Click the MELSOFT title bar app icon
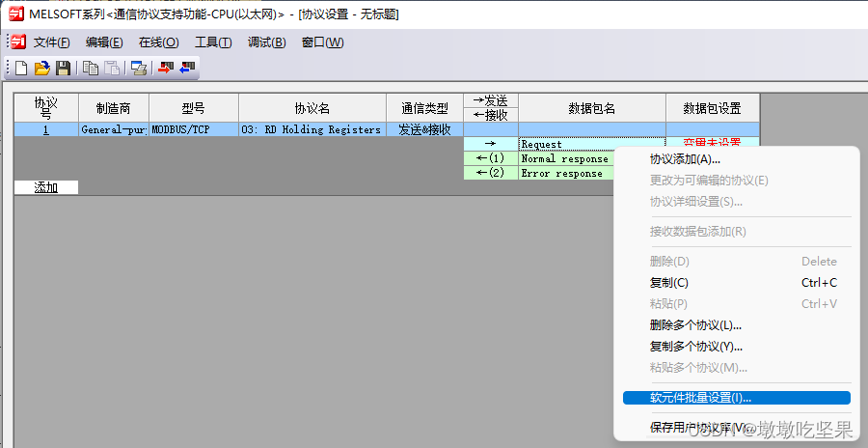The width and height of the screenshot is (868, 448). [x=16, y=14]
